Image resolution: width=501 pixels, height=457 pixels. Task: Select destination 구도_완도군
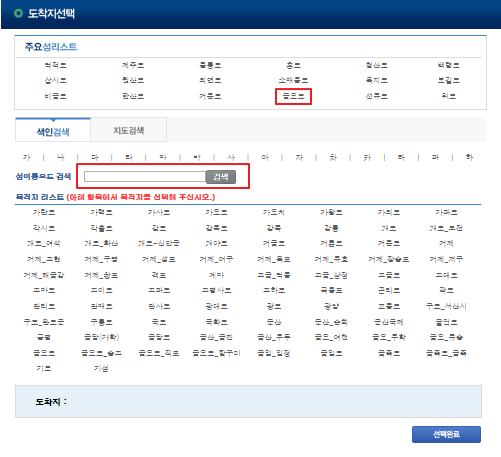coord(44,322)
